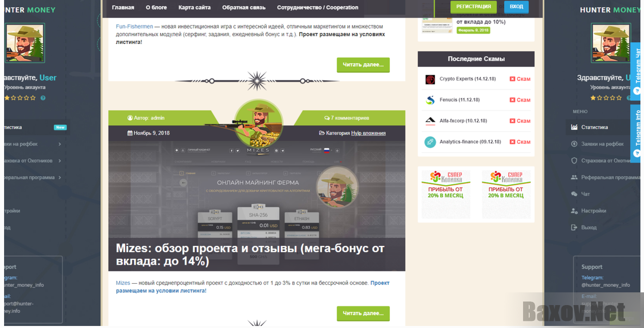The height and width of the screenshot is (328, 644).
Task: Click the Февраль 9, 2018 date tag
Action: click(473, 30)
